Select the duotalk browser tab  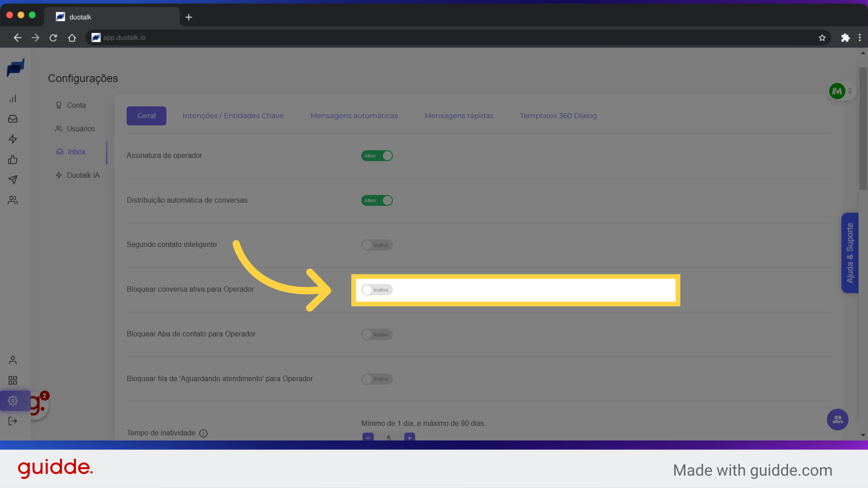point(112,17)
